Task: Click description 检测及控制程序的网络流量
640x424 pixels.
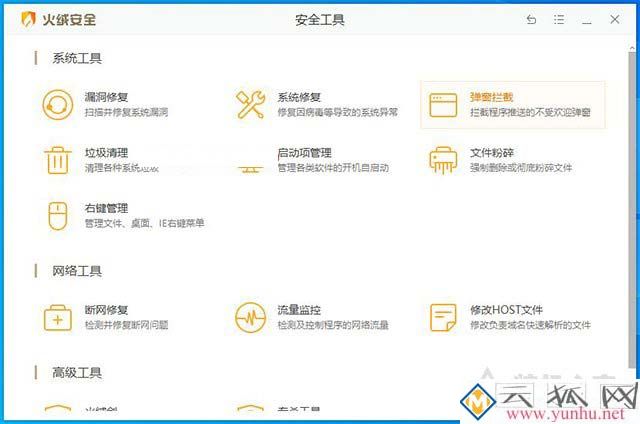Action: (333, 325)
